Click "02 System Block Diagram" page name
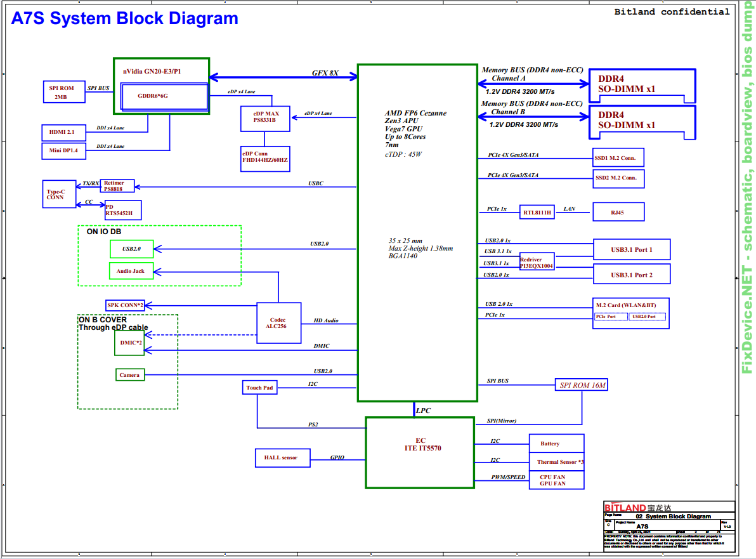756x559 pixels. point(673,516)
